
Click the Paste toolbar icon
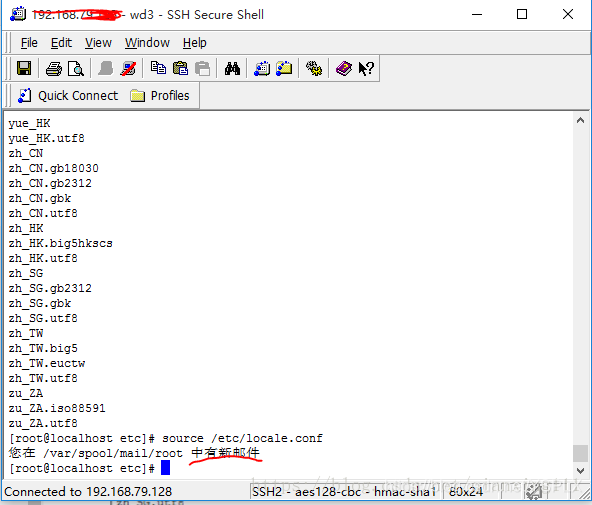[180, 68]
